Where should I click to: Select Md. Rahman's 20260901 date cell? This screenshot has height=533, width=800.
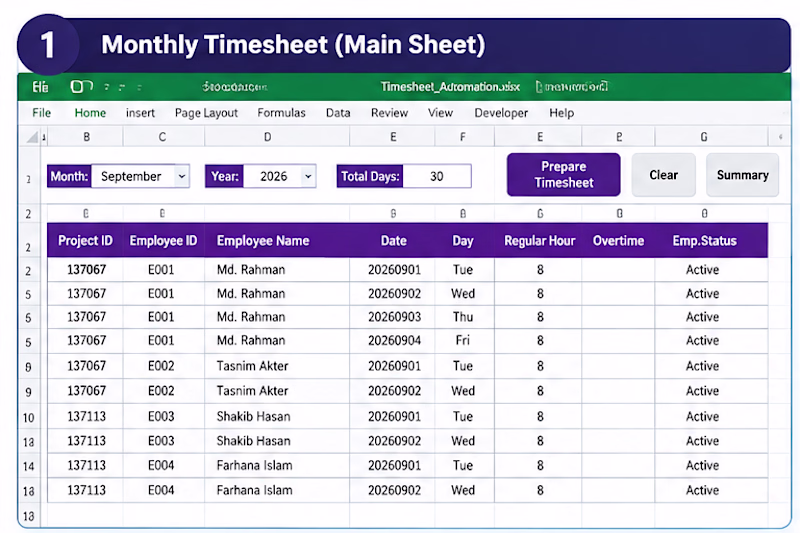coord(394,269)
